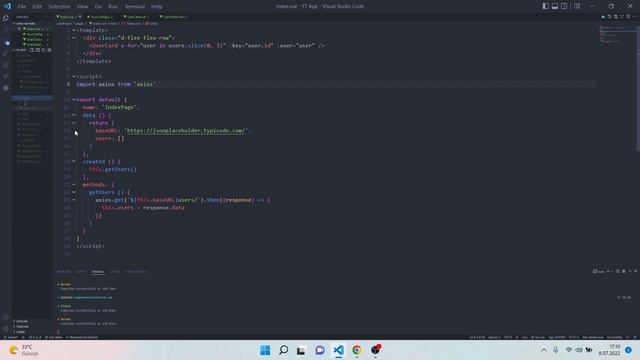Viewport: 640px width, 360px height.
Task: Change the UTF-8 encoding in status bar
Action: coord(508,337)
